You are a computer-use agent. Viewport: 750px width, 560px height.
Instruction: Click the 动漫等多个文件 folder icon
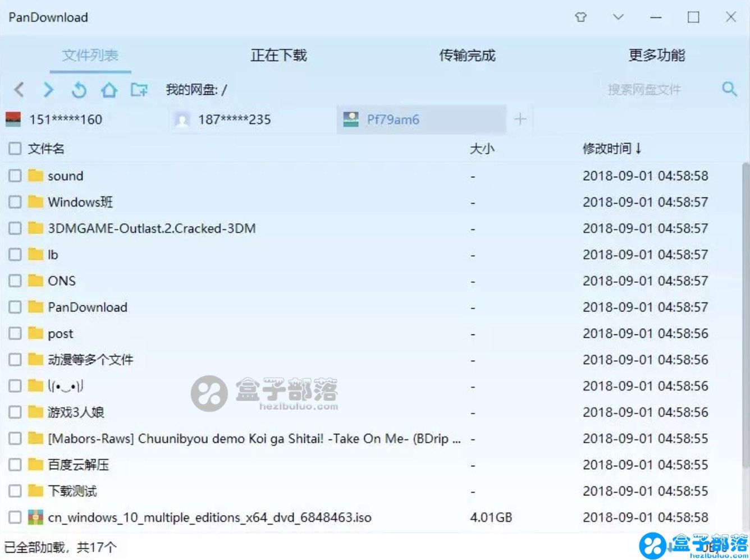click(x=35, y=359)
